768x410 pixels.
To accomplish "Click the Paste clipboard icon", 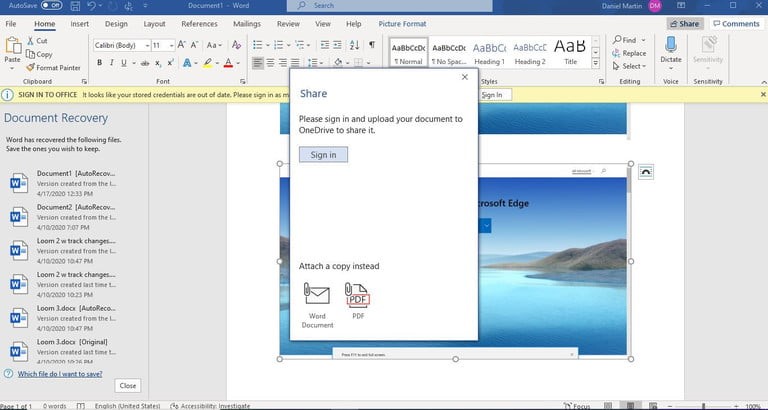I will (12, 47).
